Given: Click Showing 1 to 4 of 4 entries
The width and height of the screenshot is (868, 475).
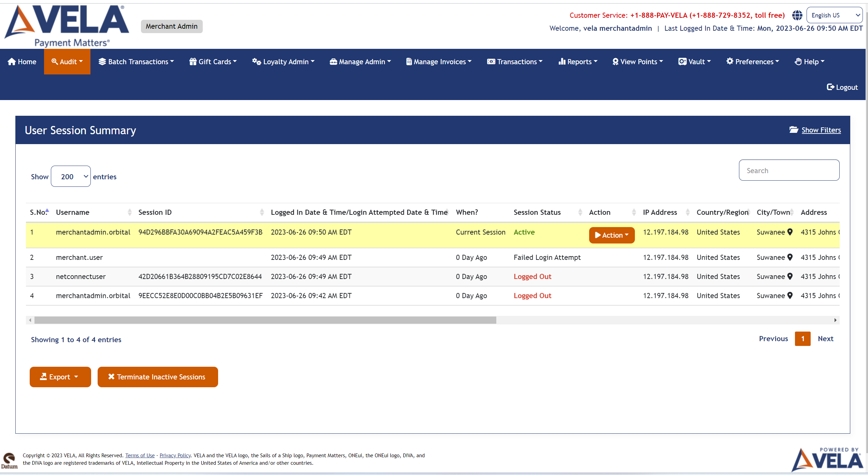Looking at the screenshot, I should 76,339.
